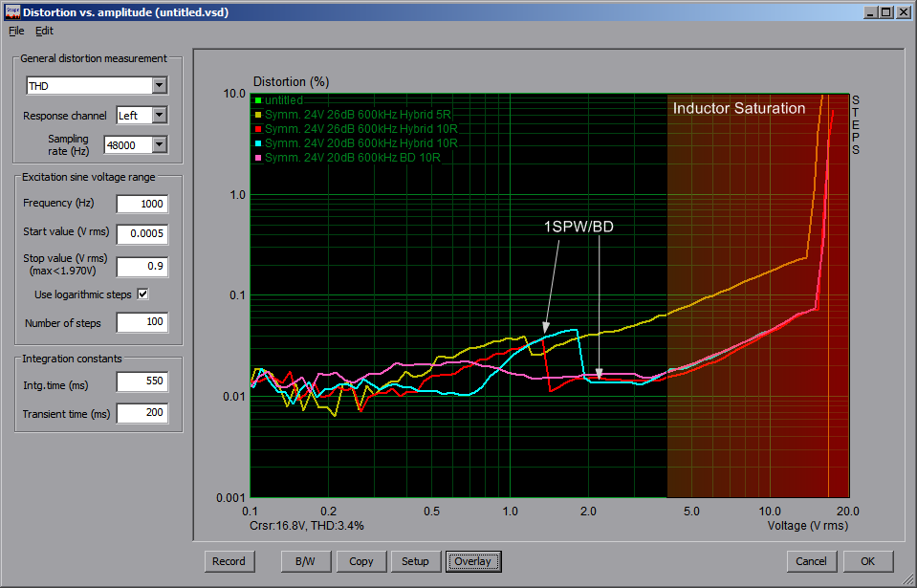Expand the Sampling rate dropdown
The width and height of the screenshot is (917, 588).
point(159,145)
